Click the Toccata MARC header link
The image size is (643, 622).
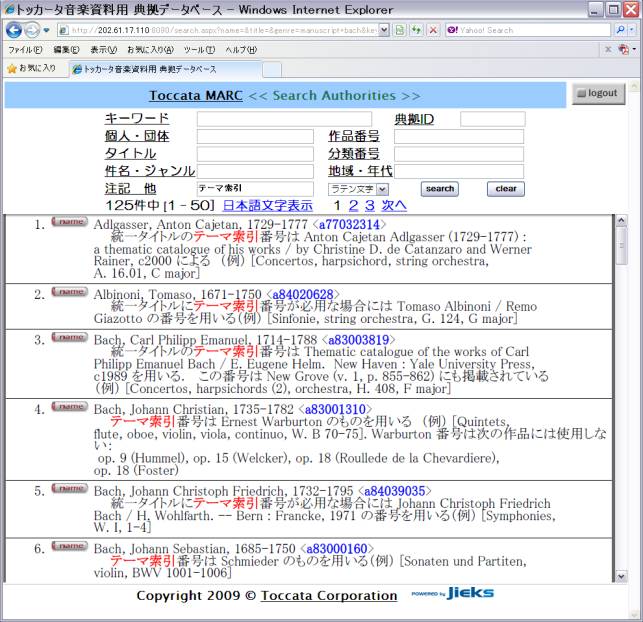pos(196,96)
